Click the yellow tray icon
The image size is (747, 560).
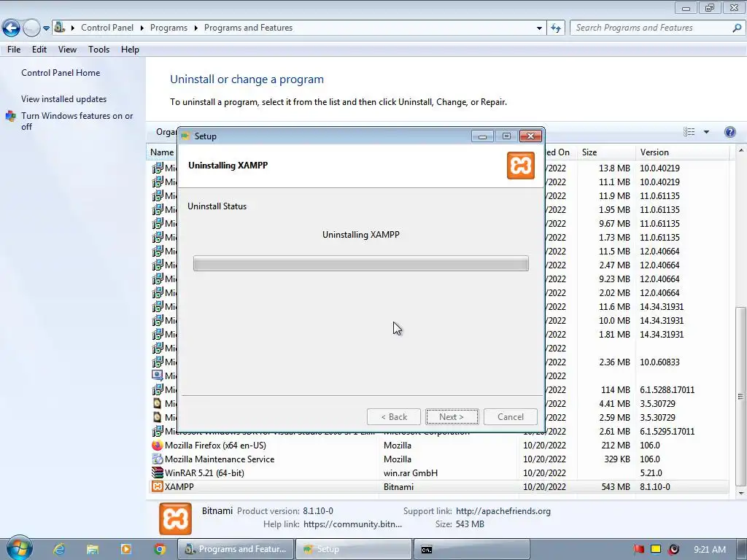click(656, 549)
